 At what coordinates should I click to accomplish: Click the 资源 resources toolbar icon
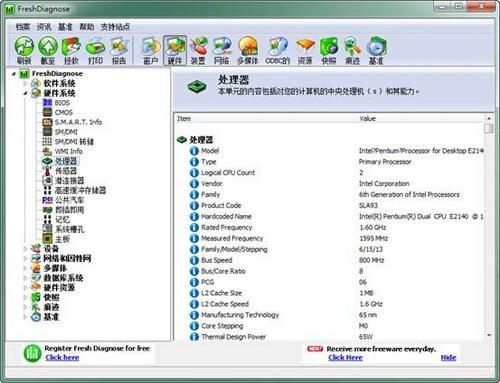click(305, 50)
